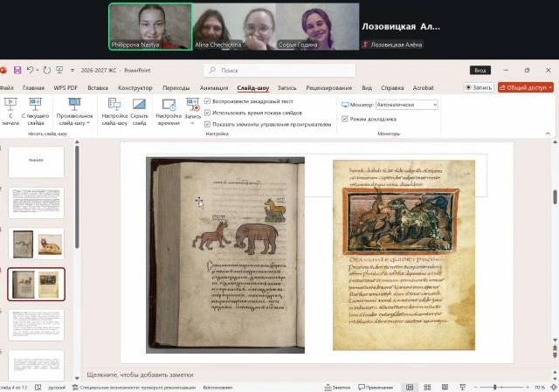Toggle 'Показать элементы управления проигрывателем' checkbox
This screenshot has width=559, height=392.
click(207, 124)
